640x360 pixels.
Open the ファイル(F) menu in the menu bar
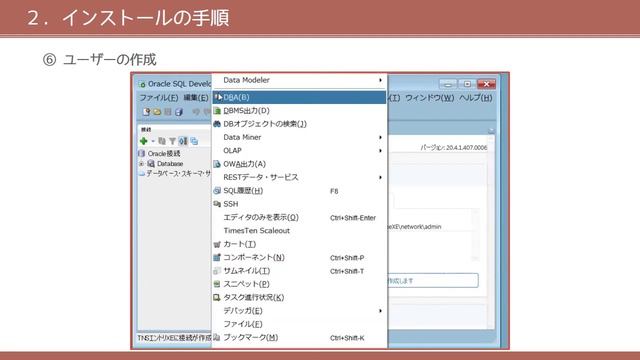point(159,98)
